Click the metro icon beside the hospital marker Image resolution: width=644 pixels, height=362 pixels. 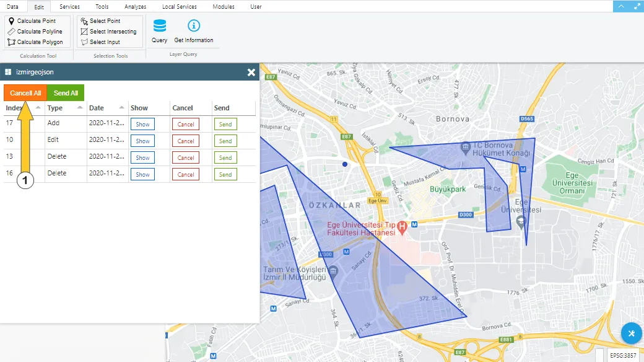(x=414, y=224)
